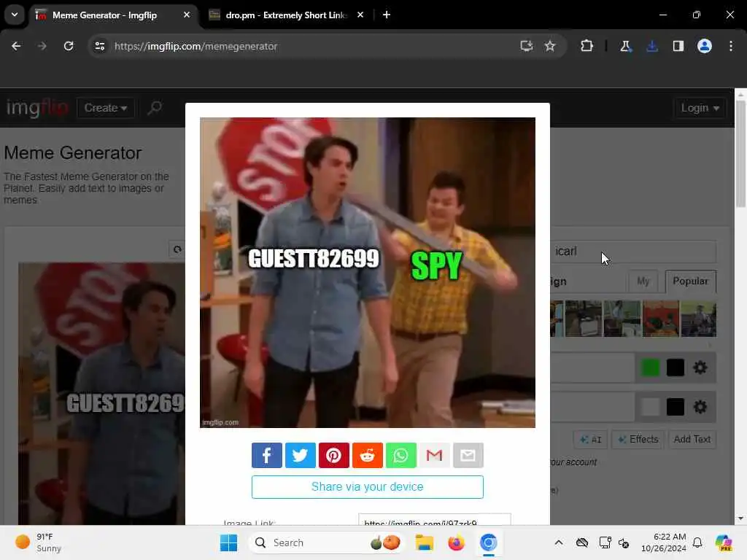This screenshot has height=560, width=747.
Task: Click the AI text button
Action: pyautogui.click(x=590, y=440)
